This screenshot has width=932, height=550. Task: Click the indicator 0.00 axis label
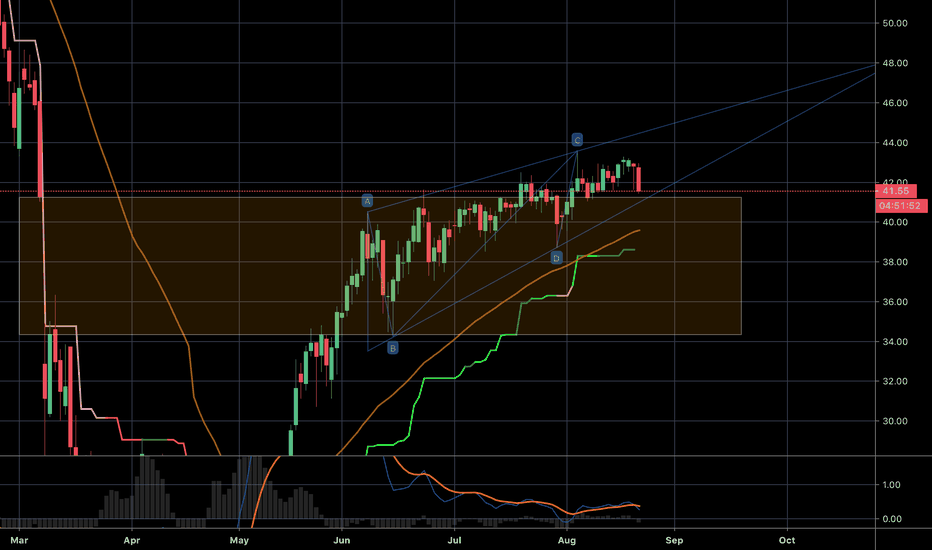click(x=892, y=519)
